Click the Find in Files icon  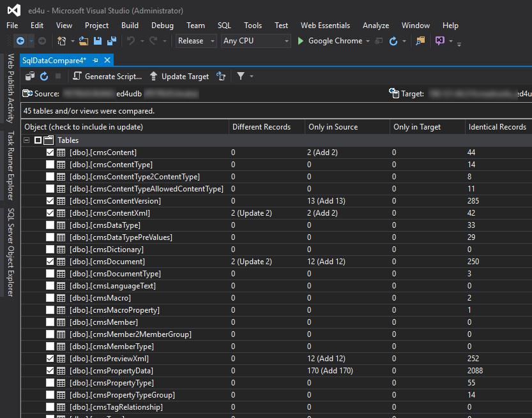click(420, 41)
